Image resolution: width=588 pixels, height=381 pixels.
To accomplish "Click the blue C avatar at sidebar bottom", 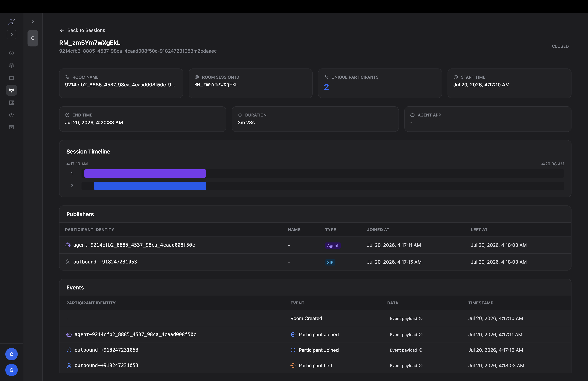I will point(11,354).
